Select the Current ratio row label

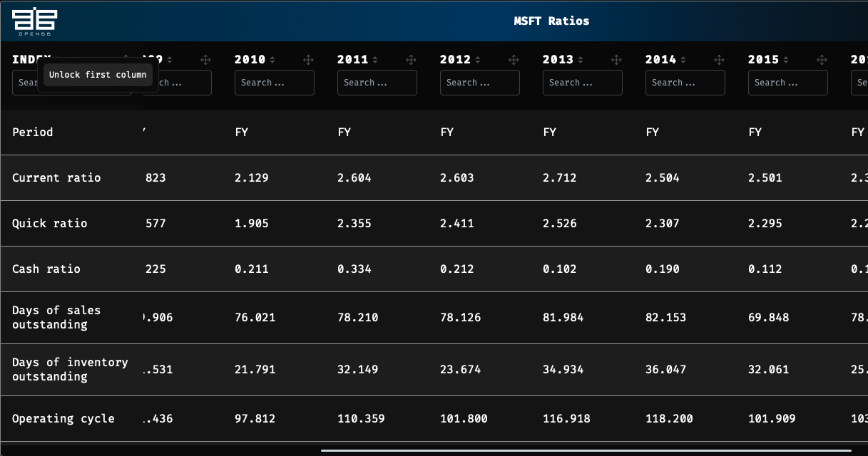click(56, 177)
